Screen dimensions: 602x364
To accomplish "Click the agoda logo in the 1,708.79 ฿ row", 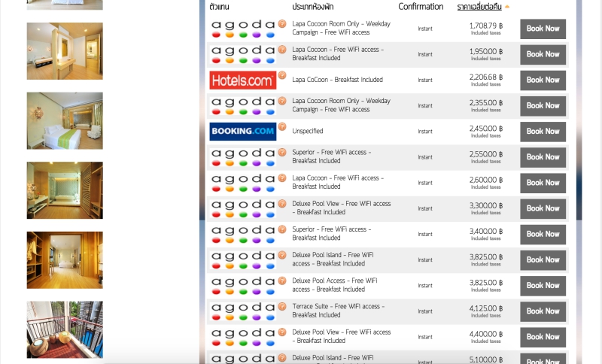I will [242, 29].
